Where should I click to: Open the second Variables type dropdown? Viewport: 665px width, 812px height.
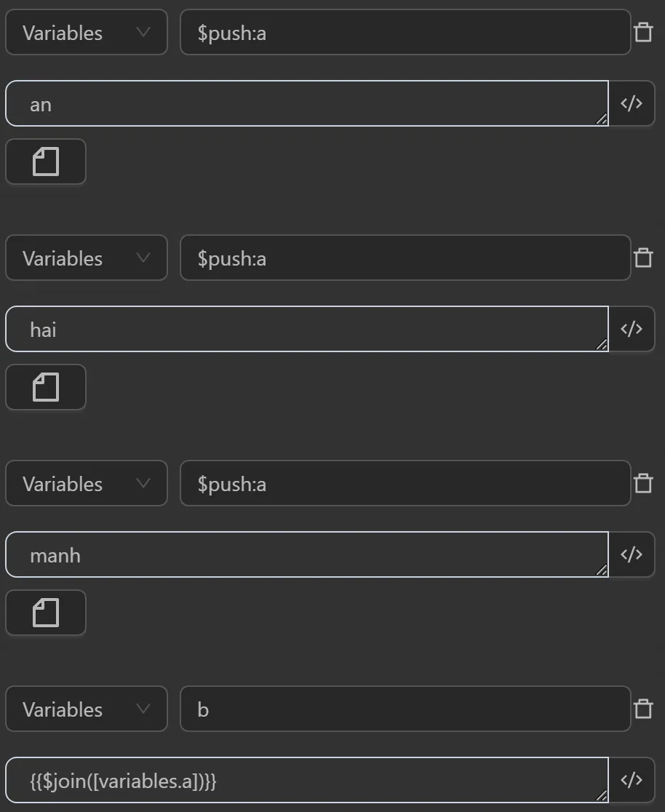86,258
